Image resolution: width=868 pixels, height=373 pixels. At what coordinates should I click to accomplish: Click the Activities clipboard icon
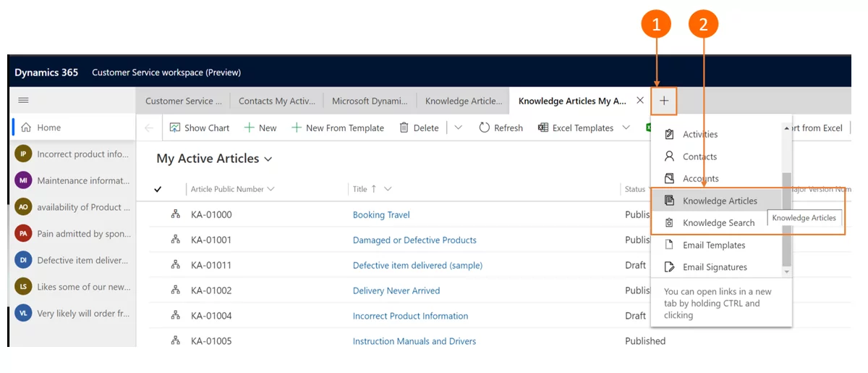coord(669,134)
